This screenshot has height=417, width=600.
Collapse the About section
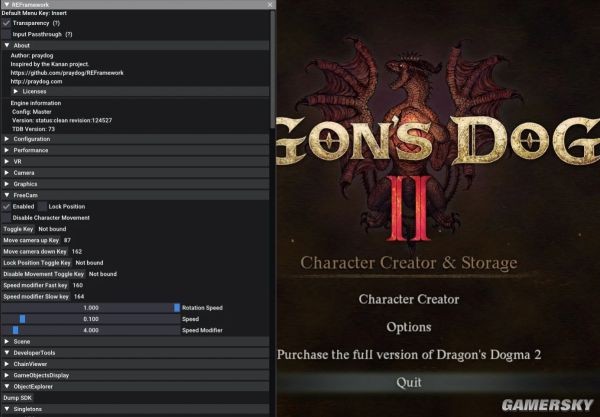point(135,46)
